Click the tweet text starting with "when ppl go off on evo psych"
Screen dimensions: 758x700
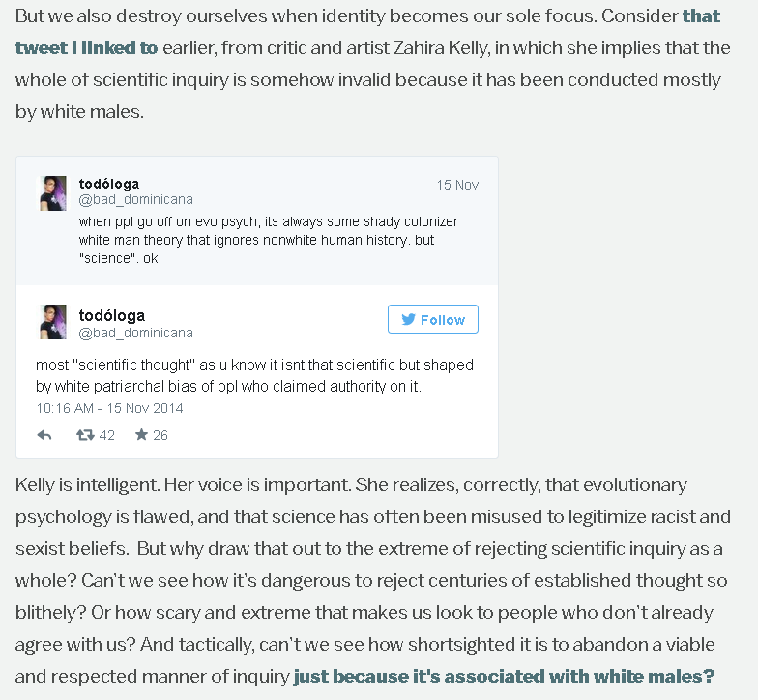[x=269, y=240]
